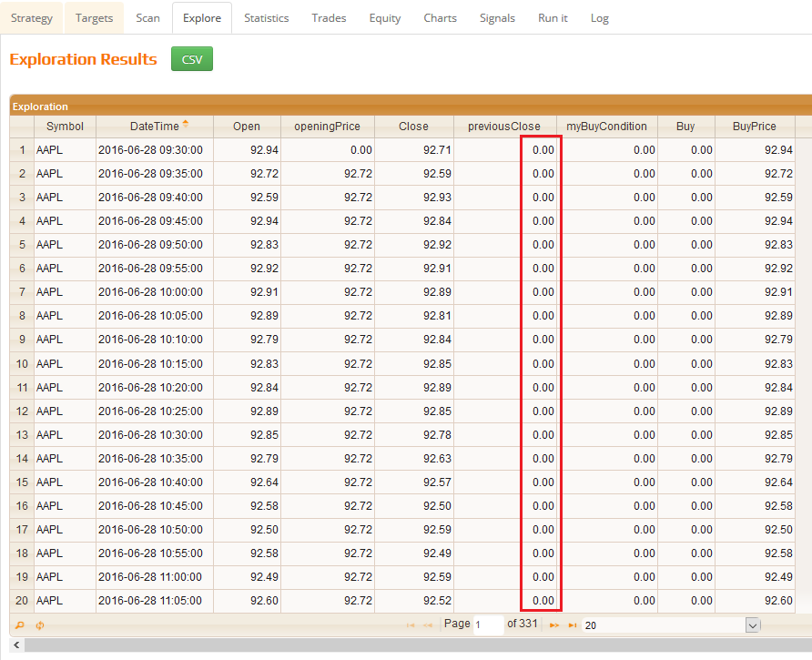Select the 2016-06-28 10:15:00 cell
812x660 pixels.
(x=155, y=363)
